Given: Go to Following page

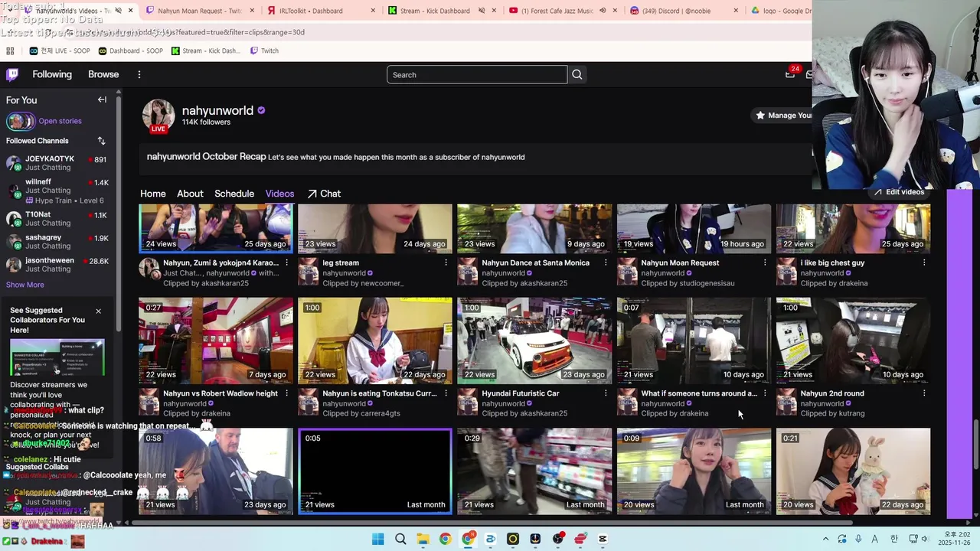Looking at the screenshot, I should (52, 74).
